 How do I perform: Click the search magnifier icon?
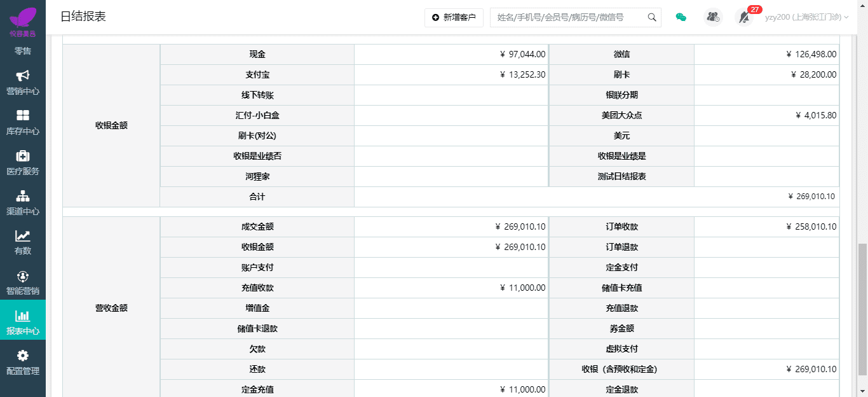tap(652, 17)
